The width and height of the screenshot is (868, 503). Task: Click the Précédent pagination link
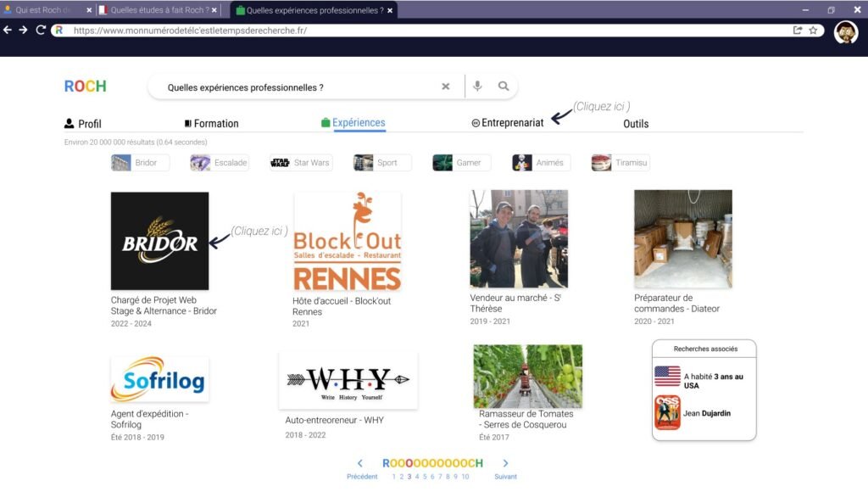[x=362, y=477]
